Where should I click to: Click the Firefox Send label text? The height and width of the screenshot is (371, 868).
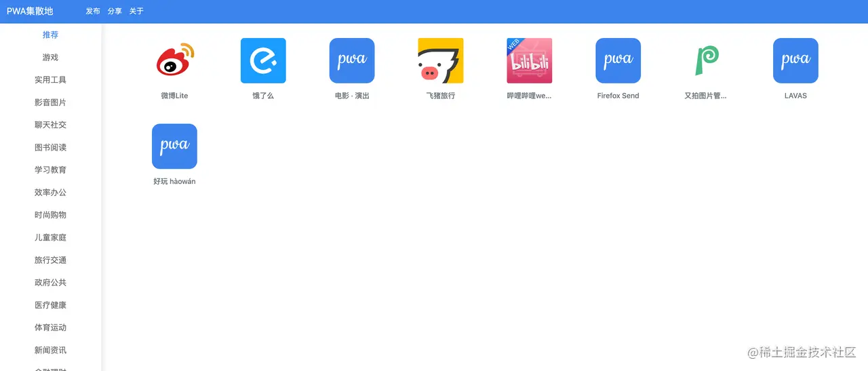(618, 96)
